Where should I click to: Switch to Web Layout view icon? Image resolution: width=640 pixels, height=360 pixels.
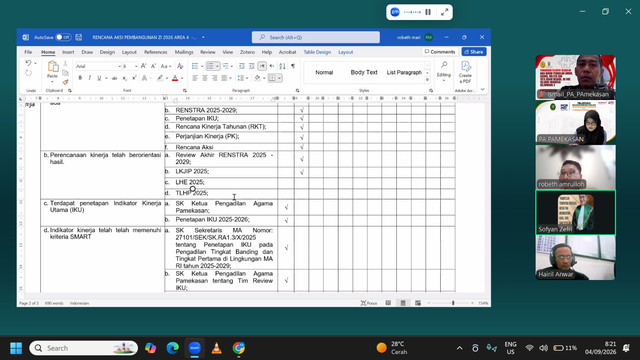(418, 303)
